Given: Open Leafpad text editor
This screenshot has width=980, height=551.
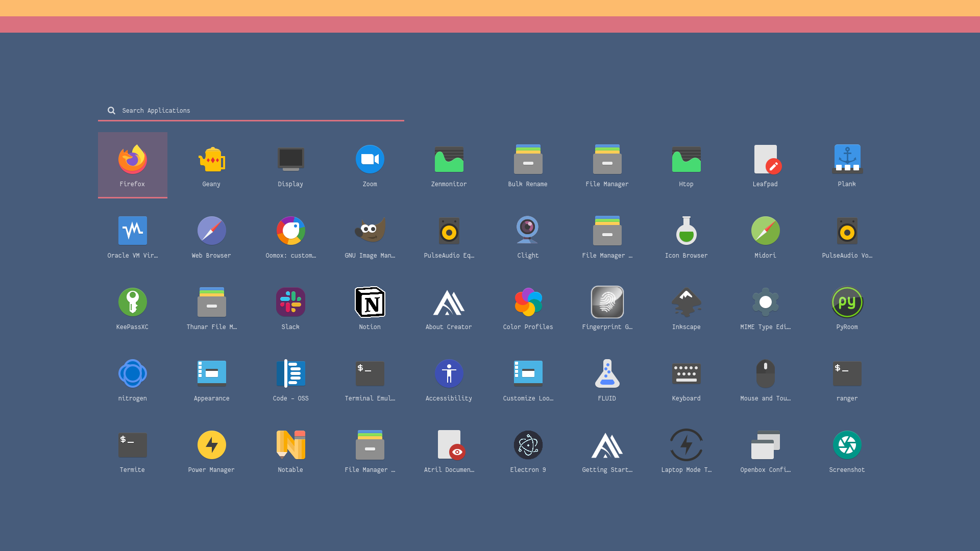Looking at the screenshot, I should click(765, 164).
